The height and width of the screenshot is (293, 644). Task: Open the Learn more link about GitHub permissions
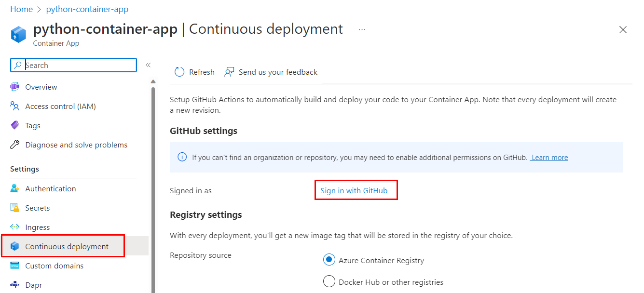pos(548,157)
